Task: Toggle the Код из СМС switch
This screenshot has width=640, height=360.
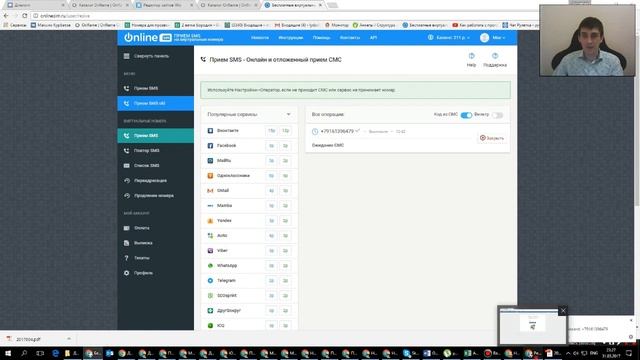Action: pyautogui.click(x=466, y=115)
